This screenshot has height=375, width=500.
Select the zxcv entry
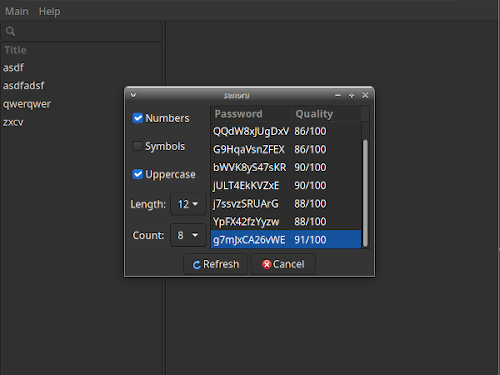[82, 122]
